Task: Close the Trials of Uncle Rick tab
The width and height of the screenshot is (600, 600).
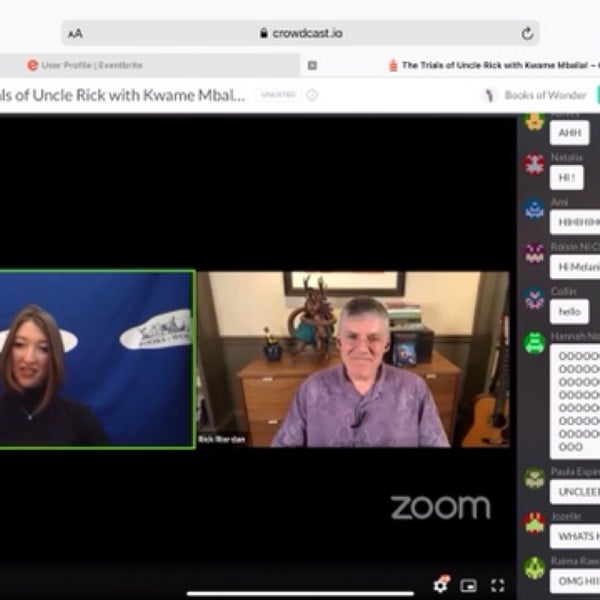Action: (312, 65)
